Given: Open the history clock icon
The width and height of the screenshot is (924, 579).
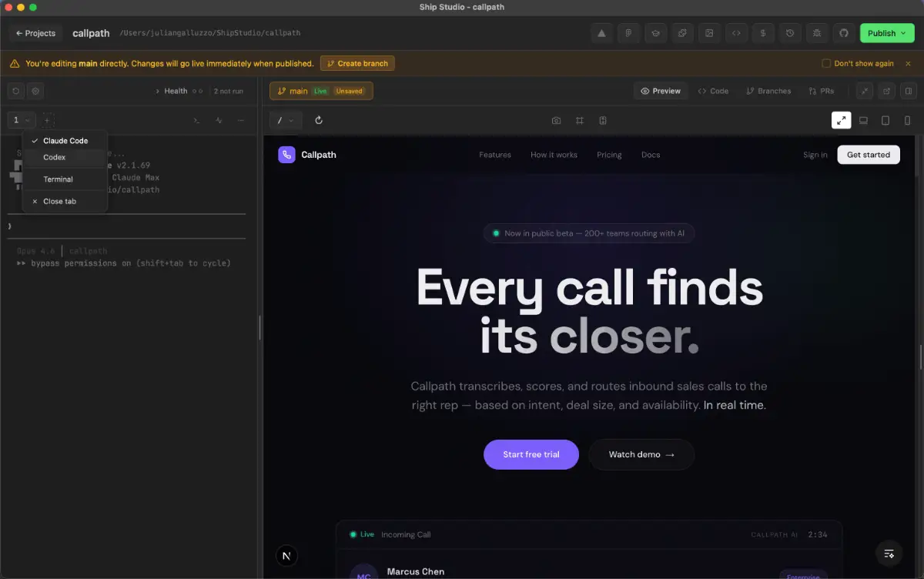Looking at the screenshot, I should pos(790,33).
